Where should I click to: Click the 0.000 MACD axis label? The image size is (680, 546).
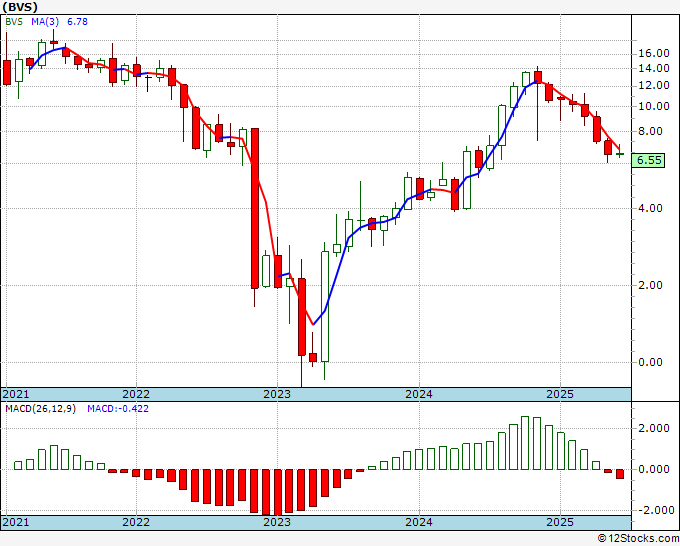[x=654, y=469]
